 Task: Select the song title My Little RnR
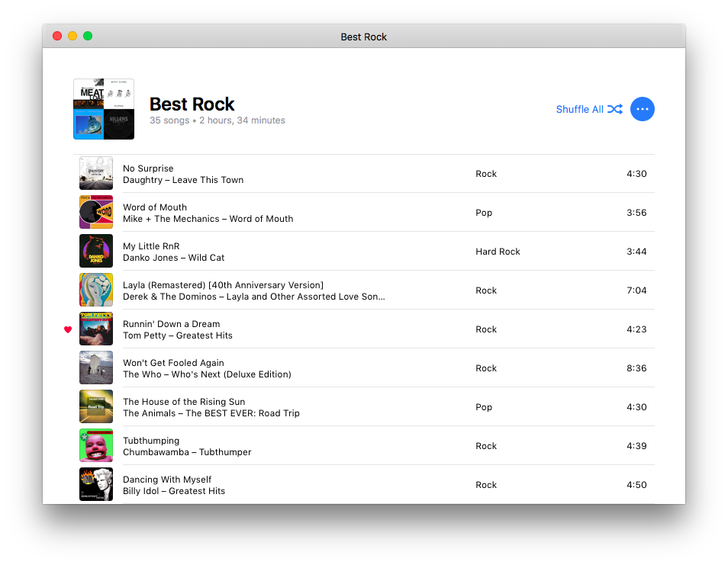(x=151, y=246)
